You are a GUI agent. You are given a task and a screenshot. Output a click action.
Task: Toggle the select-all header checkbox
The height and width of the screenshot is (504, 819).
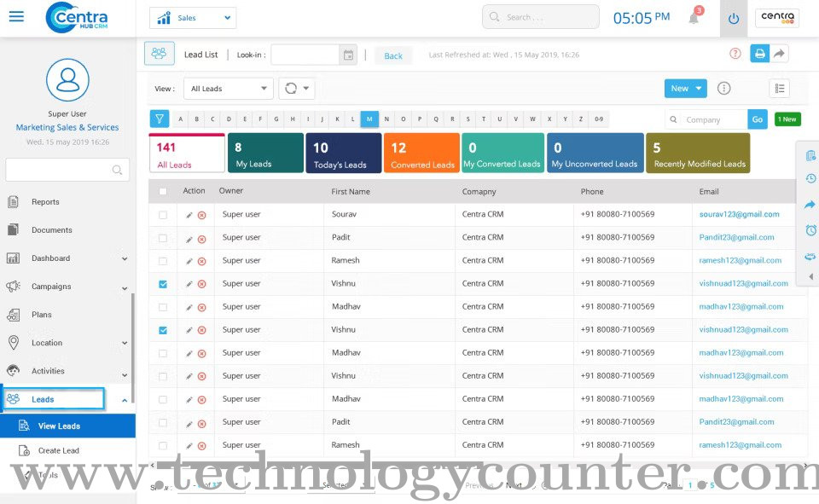click(x=163, y=191)
